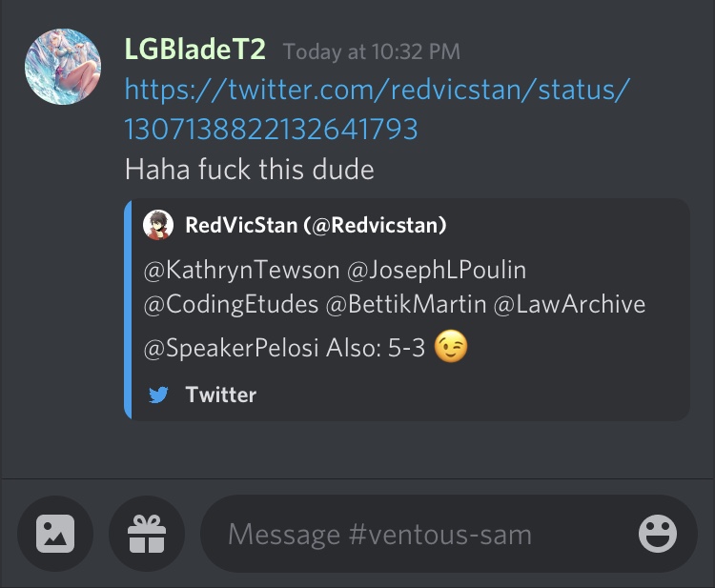715x588 pixels.
Task: Click the Today at 10:32 PM timestamp
Action: 371,52
